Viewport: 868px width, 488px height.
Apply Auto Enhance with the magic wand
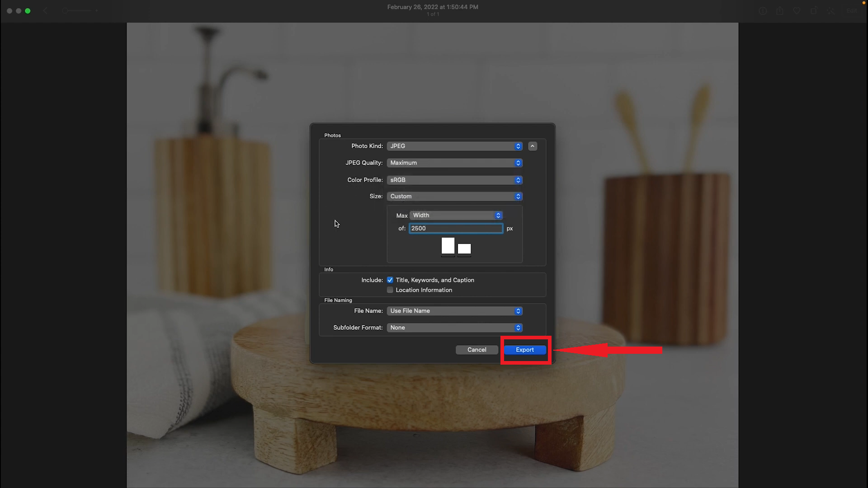click(831, 11)
